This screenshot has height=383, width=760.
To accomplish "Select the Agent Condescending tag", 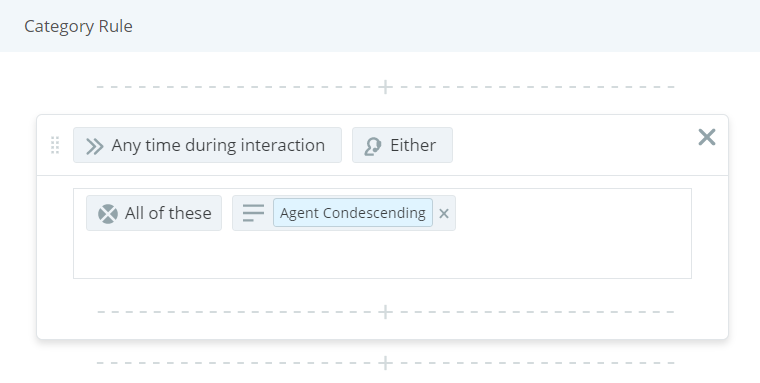I will pyautogui.click(x=353, y=213).
